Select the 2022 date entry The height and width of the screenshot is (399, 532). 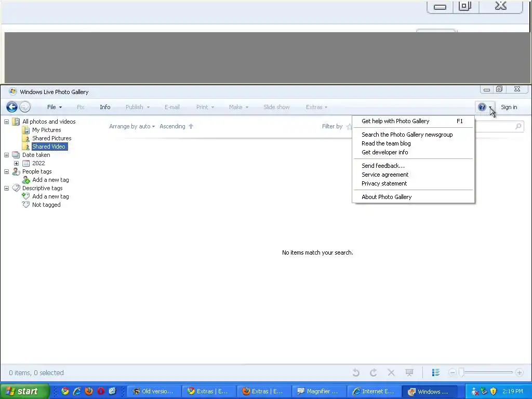click(38, 163)
